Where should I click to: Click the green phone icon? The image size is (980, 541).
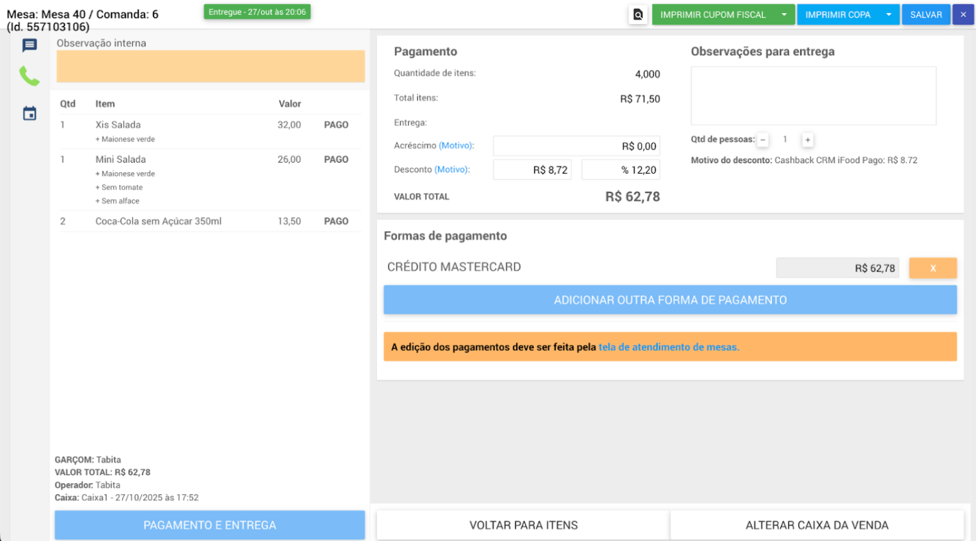pyautogui.click(x=29, y=76)
